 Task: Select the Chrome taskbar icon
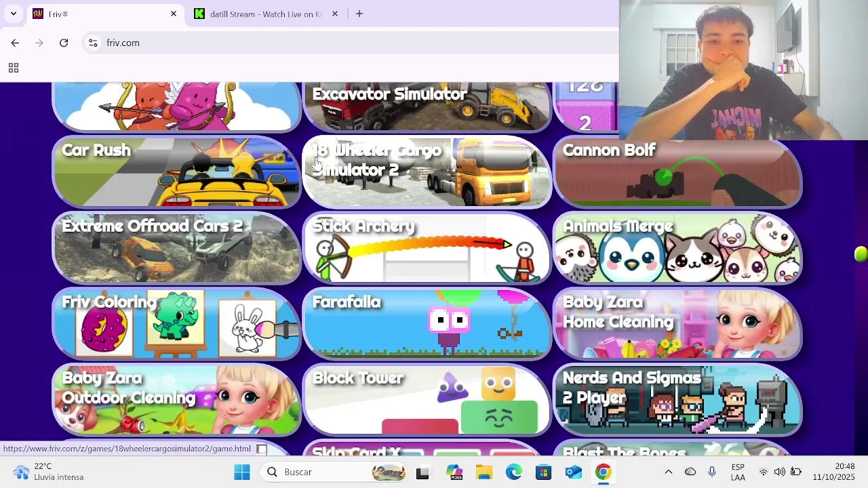click(603, 472)
